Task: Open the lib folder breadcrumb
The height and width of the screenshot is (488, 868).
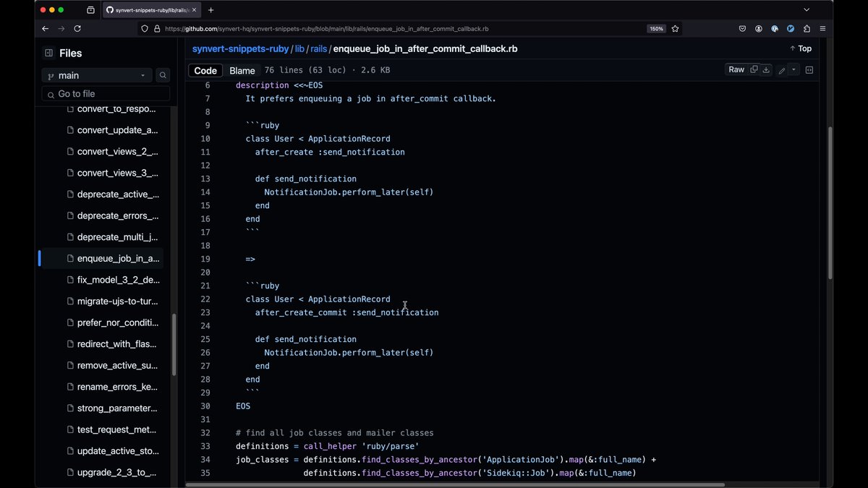Action: pos(299,49)
